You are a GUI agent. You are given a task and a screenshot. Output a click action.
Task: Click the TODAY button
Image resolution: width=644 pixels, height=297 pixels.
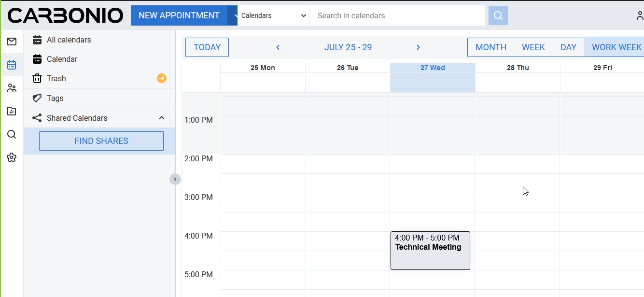tap(207, 47)
